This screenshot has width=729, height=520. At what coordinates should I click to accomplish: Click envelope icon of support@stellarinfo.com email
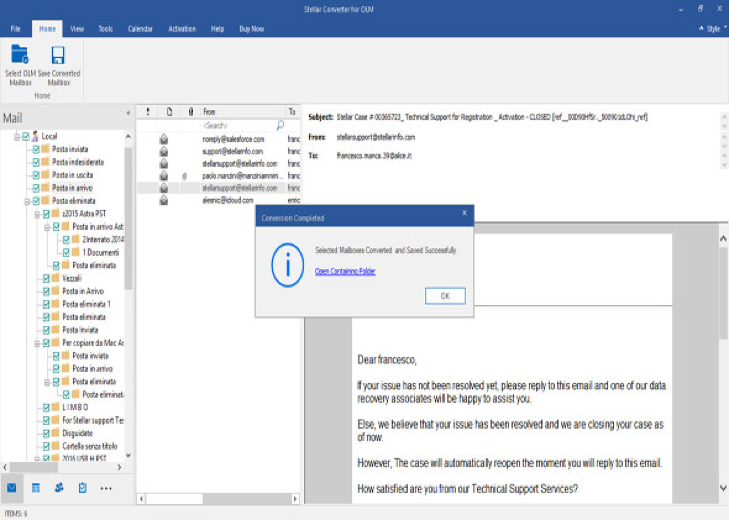pos(164,151)
